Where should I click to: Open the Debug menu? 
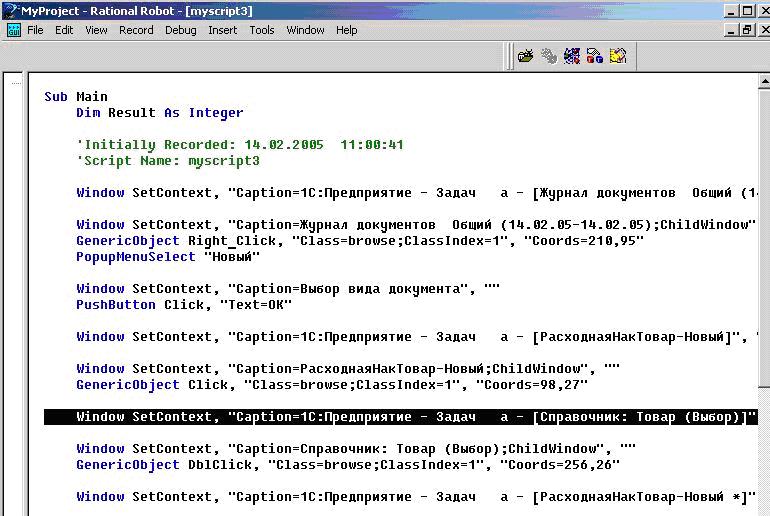[181, 30]
